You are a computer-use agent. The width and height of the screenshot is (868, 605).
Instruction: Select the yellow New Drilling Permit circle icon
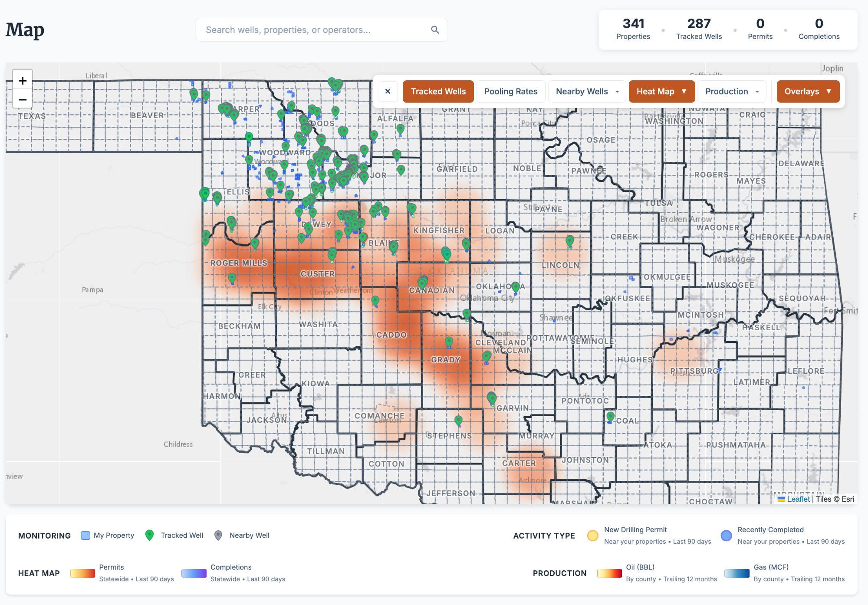click(x=592, y=535)
